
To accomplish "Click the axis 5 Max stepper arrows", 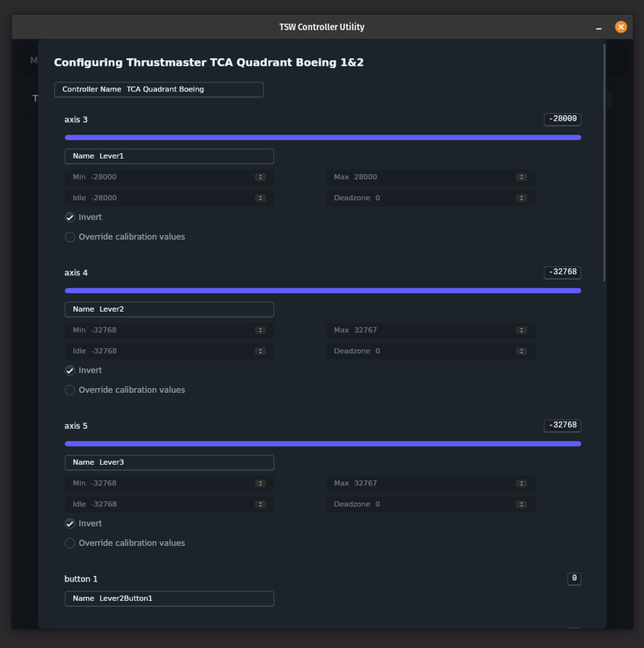I will [x=521, y=484].
